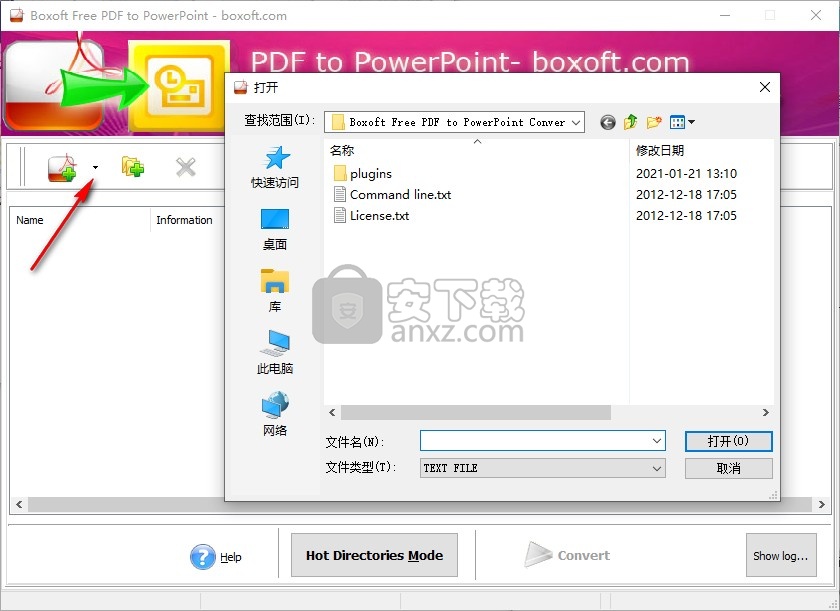Click the file list horizontal scrollbar
This screenshot has width=840, height=611.
tap(476, 412)
